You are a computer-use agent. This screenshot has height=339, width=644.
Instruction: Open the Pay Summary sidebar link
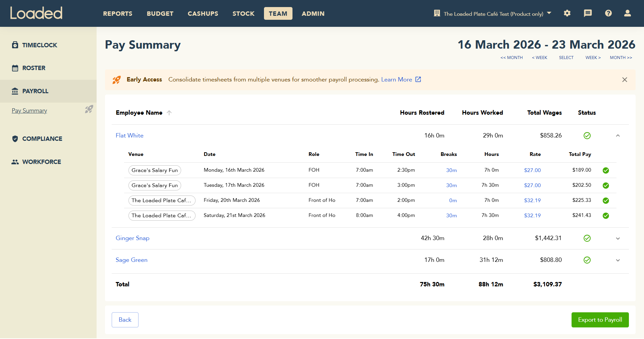pyautogui.click(x=30, y=111)
